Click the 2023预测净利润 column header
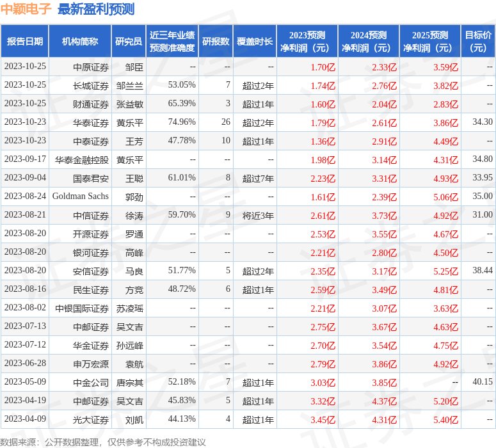Viewport: 496px width, 448px height. click(307, 42)
